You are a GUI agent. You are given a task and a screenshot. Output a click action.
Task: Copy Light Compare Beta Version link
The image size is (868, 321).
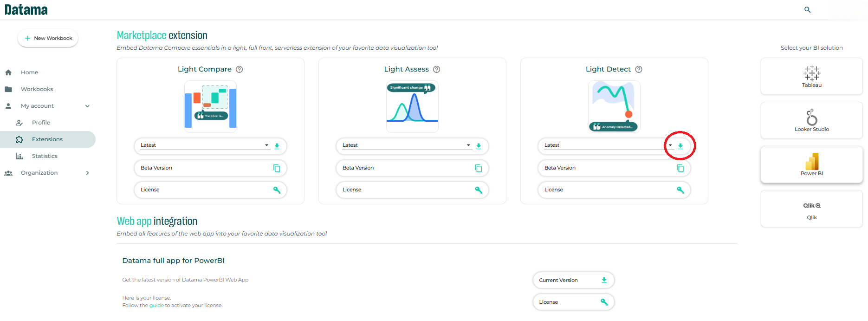click(277, 168)
